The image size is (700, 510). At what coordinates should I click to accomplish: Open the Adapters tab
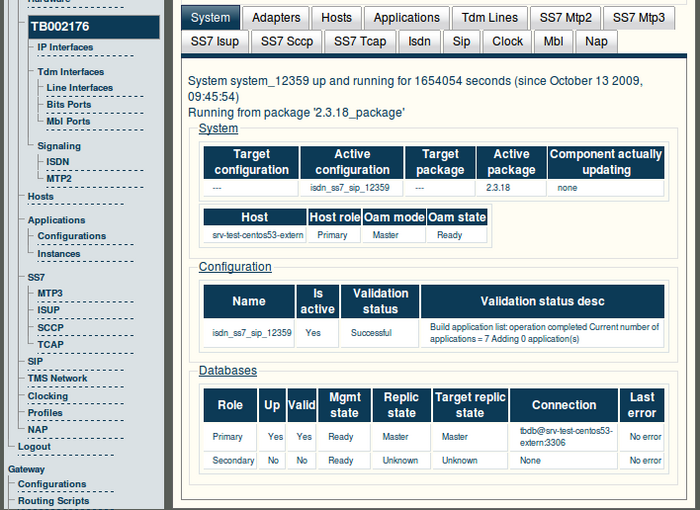[276, 17]
